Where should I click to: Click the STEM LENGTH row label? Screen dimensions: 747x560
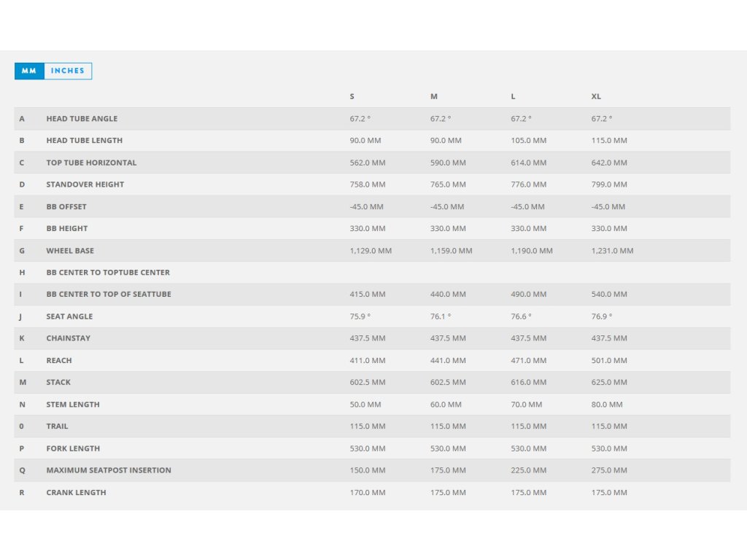tap(73, 404)
